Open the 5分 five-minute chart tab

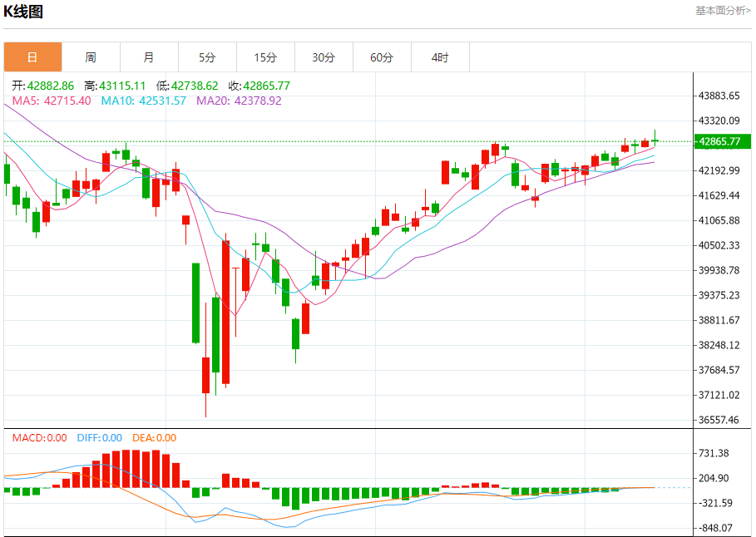click(207, 57)
